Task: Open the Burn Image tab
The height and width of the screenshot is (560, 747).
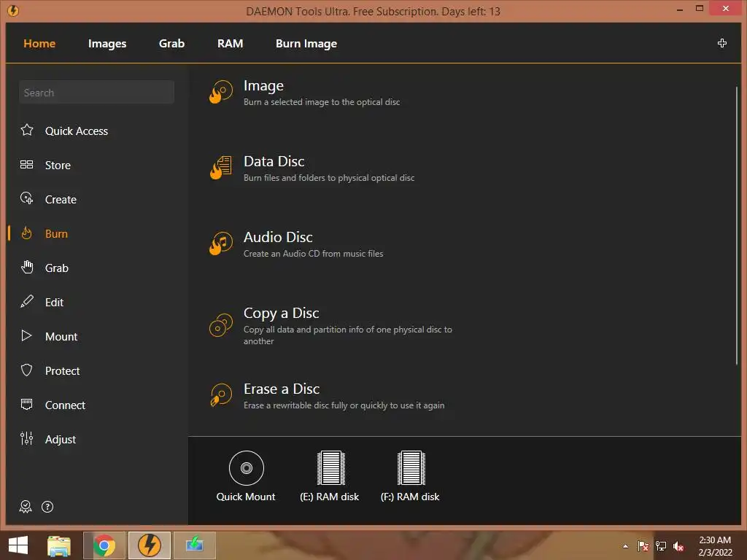Action: [x=306, y=44]
